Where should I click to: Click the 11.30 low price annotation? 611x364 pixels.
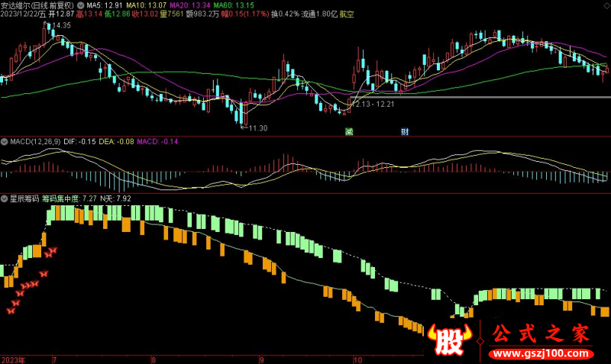tap(259, 128)
